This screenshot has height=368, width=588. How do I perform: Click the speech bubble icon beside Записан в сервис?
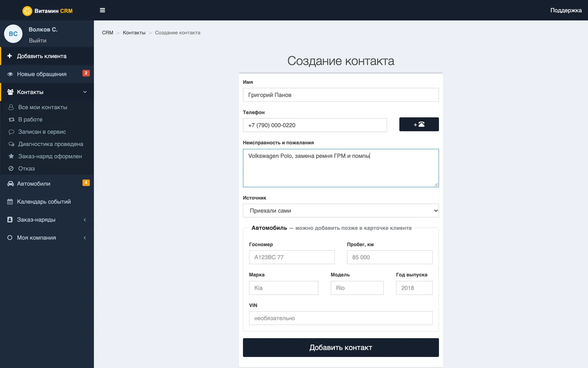pos(11,132)
